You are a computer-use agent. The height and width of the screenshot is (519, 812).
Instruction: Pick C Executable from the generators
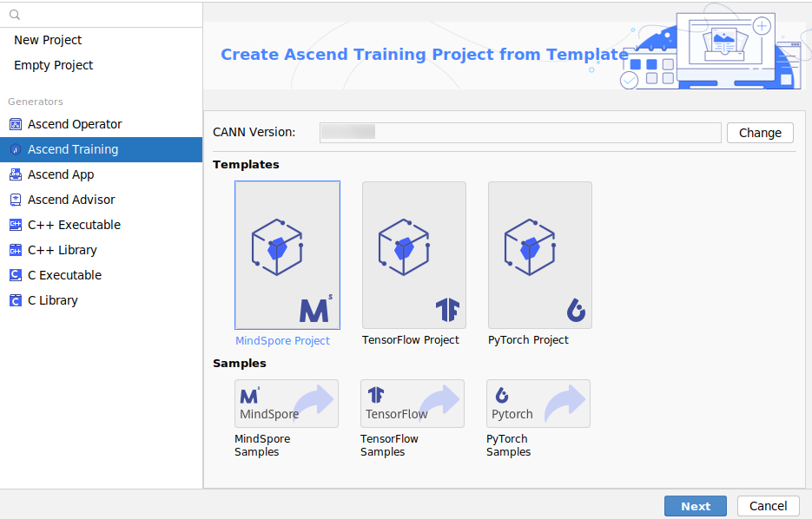[x=64, y=275]
